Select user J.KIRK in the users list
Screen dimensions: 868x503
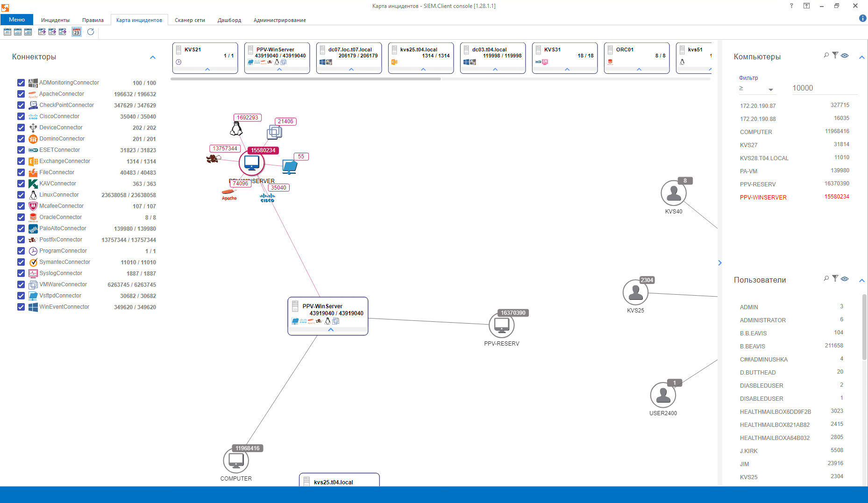[x=792, y=451]
